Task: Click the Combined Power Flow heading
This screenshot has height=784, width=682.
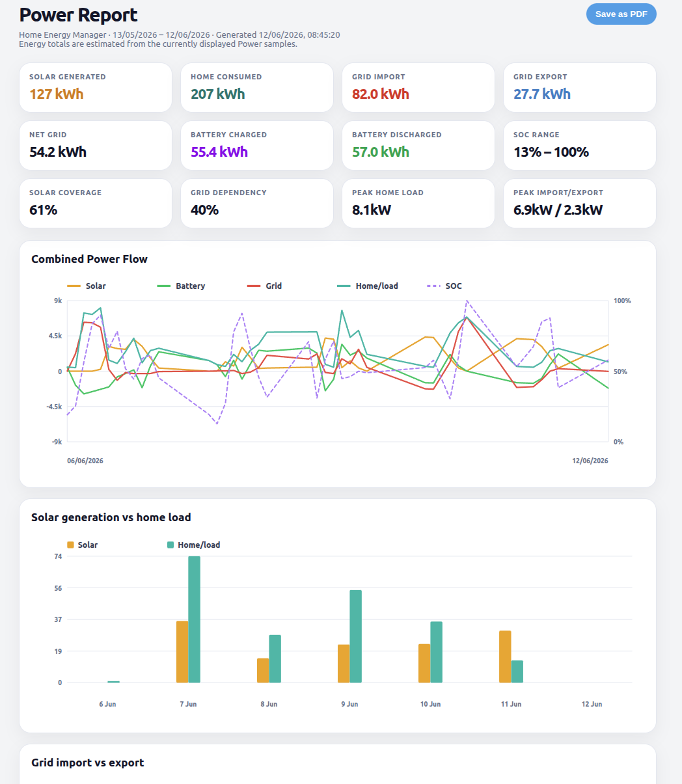Action: [90, 259]
